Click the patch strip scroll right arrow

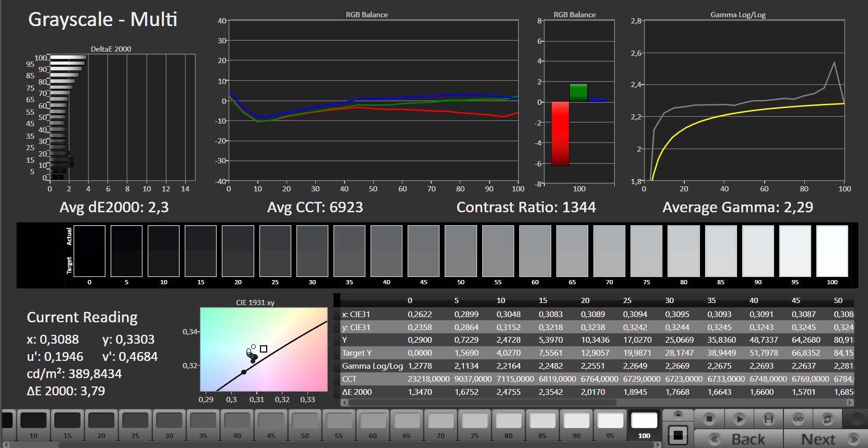pyautogui.click(x=658, y=445)
